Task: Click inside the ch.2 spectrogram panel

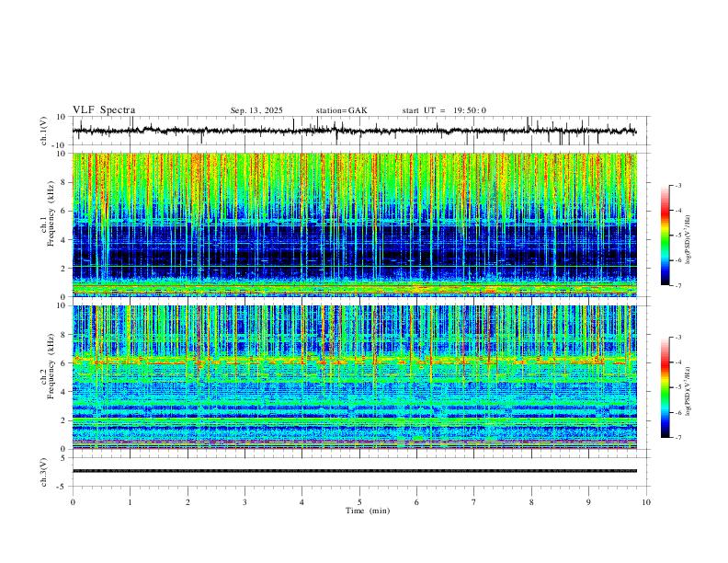Action: pos(354,377)
